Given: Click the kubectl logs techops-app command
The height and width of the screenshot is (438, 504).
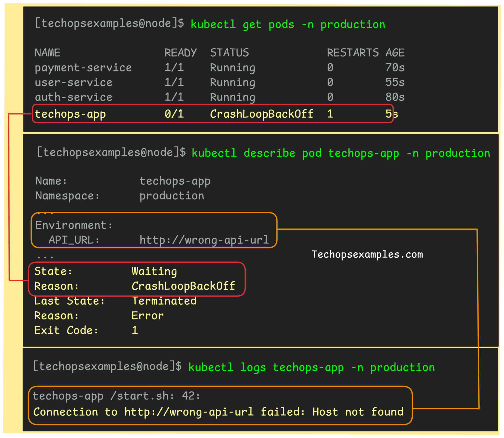Looking at the screenshot, I should (311, 367).
